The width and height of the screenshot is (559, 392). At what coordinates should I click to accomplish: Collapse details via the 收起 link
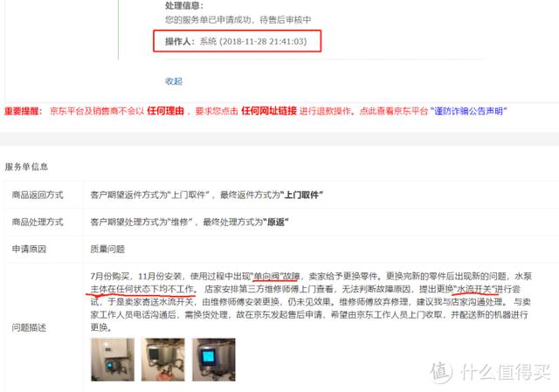(x=174, y=81)
